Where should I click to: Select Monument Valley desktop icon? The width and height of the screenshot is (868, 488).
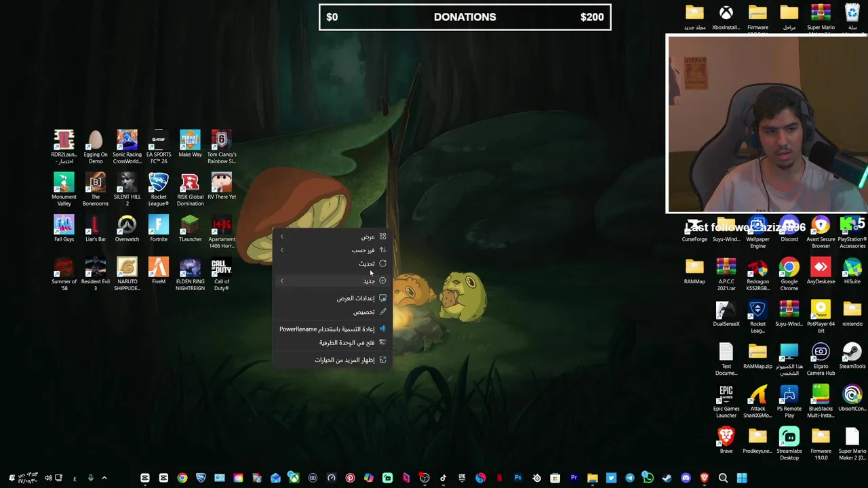[64, 189]
